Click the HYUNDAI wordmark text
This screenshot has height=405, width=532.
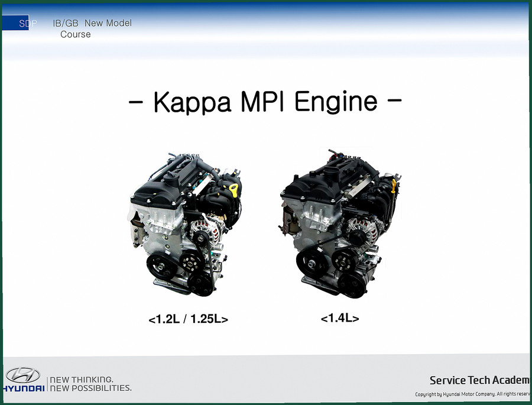pos(24,388)
